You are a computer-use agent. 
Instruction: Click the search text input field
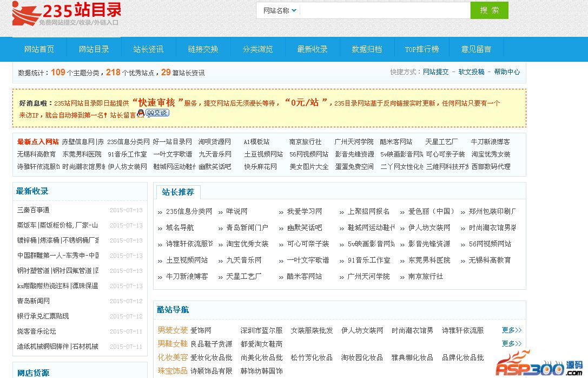pyautogui.click(x=384, y=10)
